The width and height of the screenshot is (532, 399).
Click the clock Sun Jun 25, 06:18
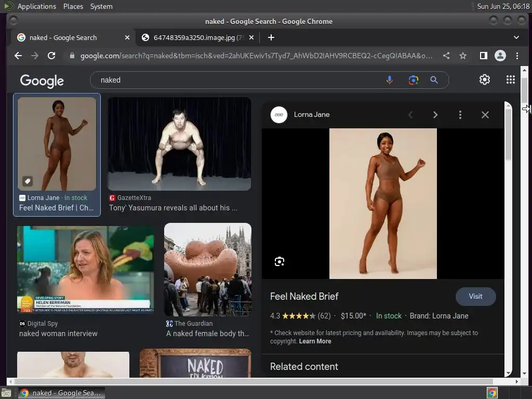point(503,6)
